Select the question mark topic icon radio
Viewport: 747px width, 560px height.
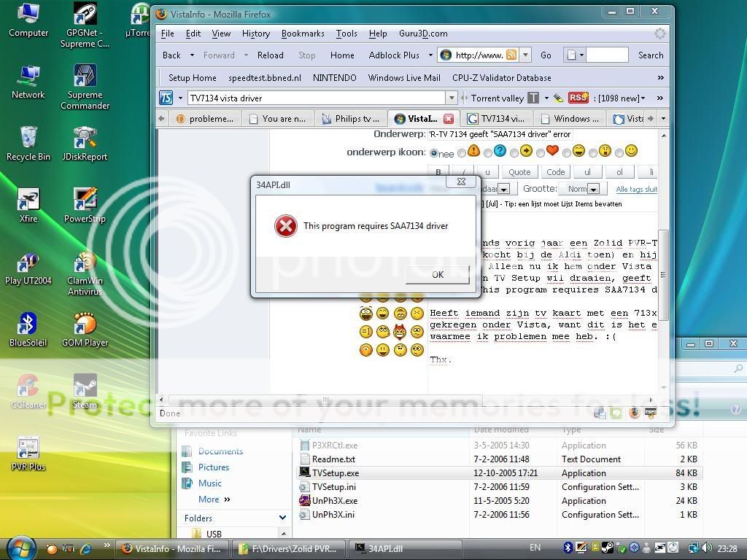coord(488,153)
